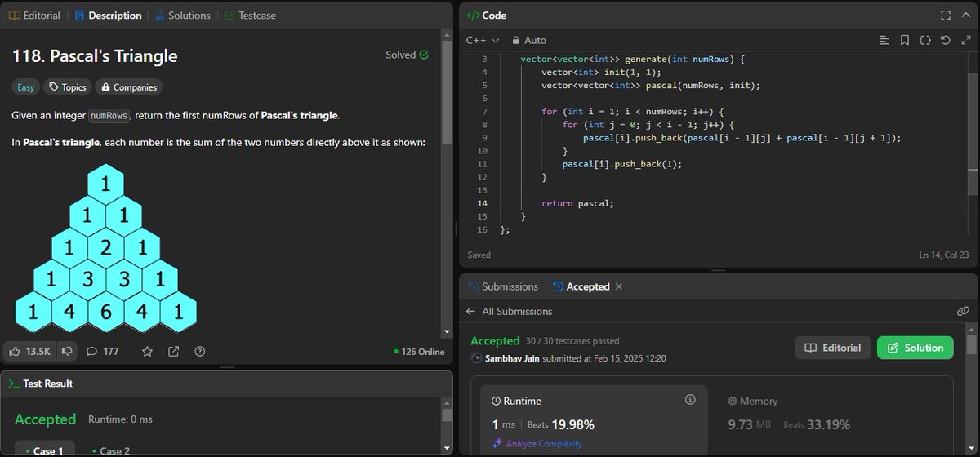Click the submission panel scrollbar thumb
980x457 pixels.
coord(972,346)
